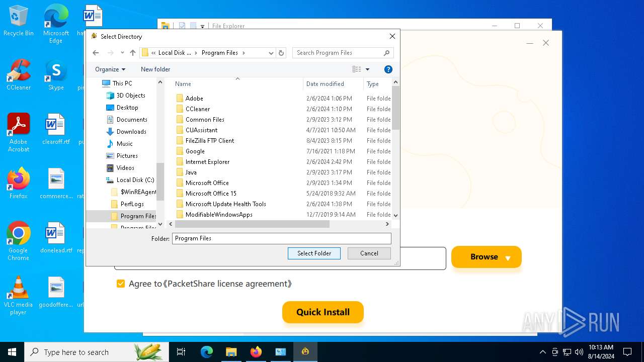The height and width of the screenshot is (362, 644).
Task: Select the CUAssistant folder
Action: click(201, 130)
